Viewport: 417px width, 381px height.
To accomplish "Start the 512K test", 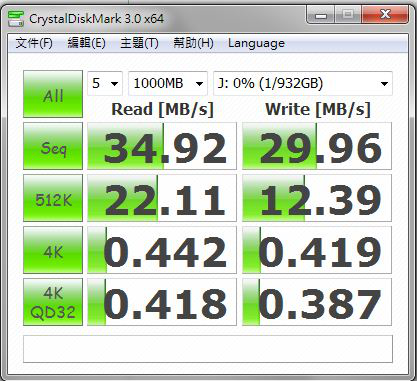I will point(53,198).
